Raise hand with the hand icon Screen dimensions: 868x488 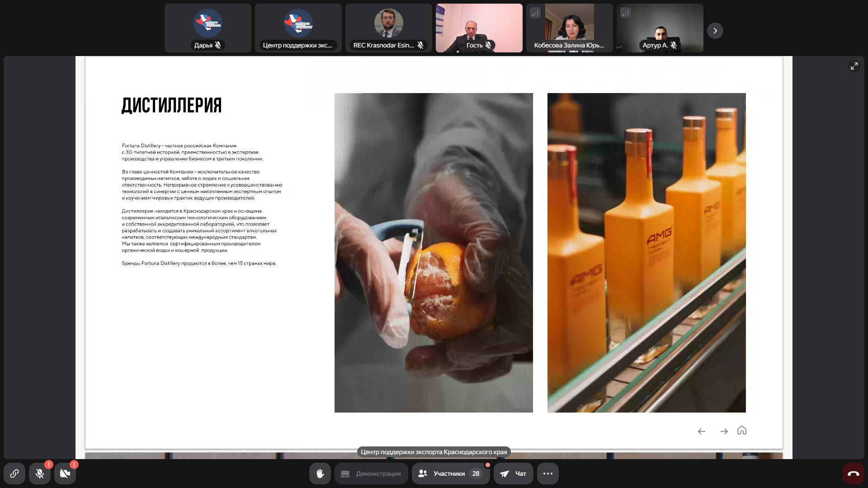(x=320, y=474)
